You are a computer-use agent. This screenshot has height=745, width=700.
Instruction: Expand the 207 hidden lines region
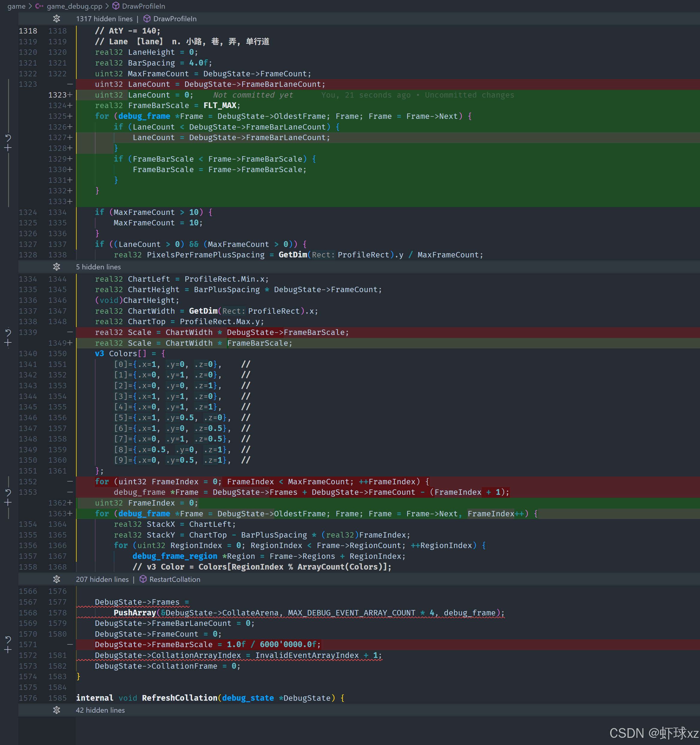(57, 579)
